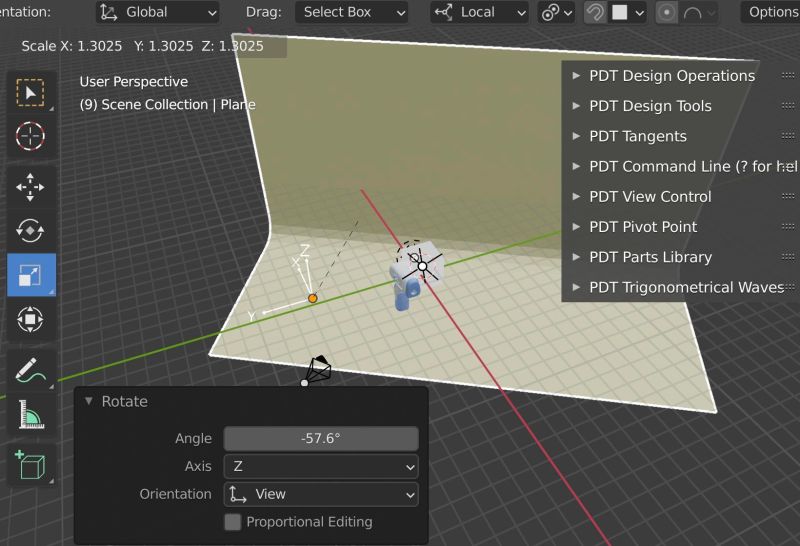Open the Drag Select Box dropdown
800x546 pixels.
click(x=352, y=12)
